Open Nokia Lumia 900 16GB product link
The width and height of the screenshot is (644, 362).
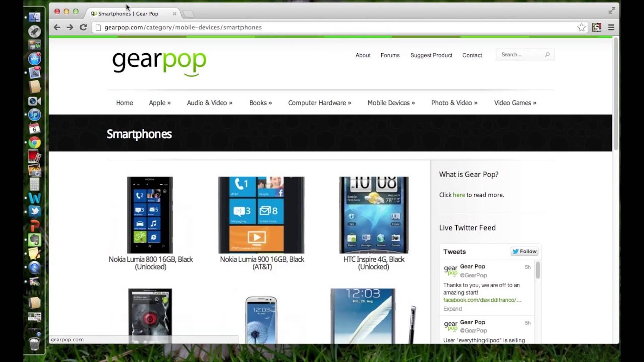pyautogui.click(x=262, y=263)
